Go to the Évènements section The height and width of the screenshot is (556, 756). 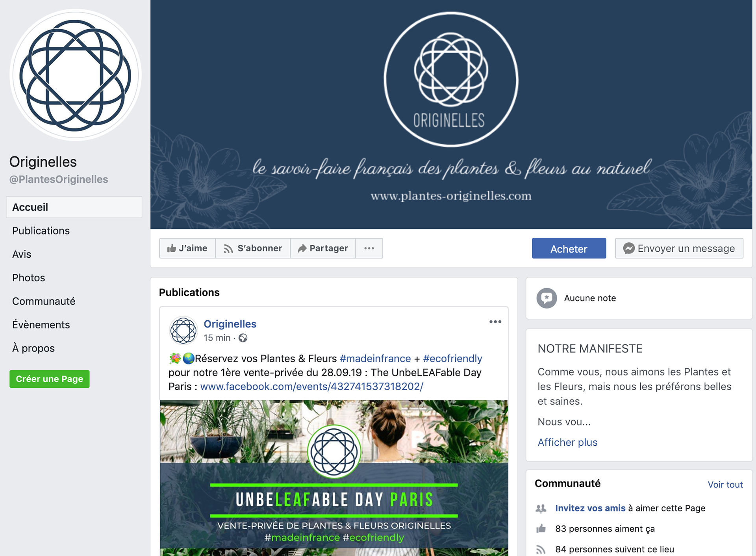tap(41, 325)
